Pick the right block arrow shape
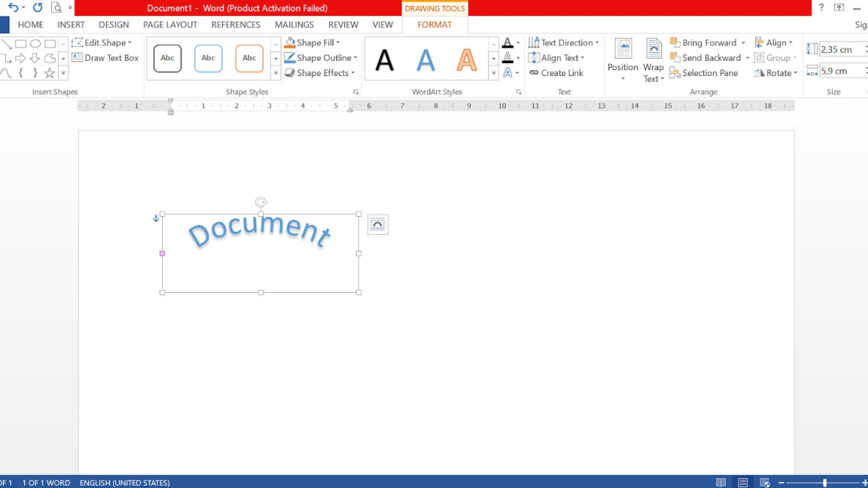 pos(20,58)
